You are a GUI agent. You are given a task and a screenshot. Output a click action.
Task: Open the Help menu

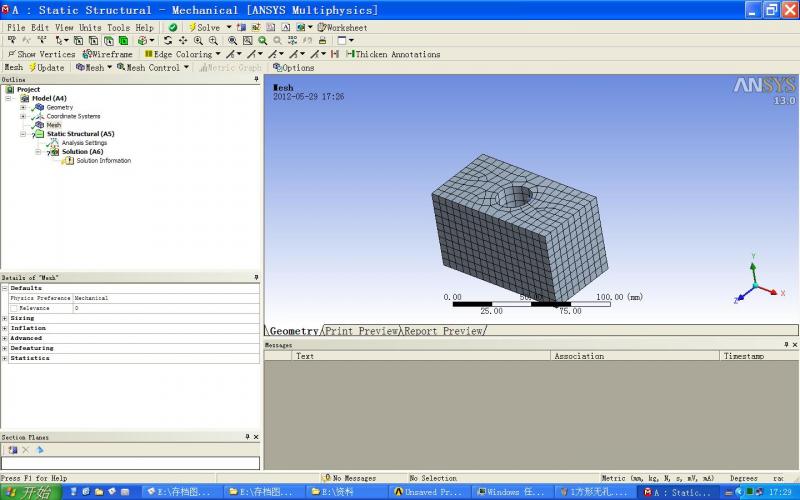pos(144,27)
